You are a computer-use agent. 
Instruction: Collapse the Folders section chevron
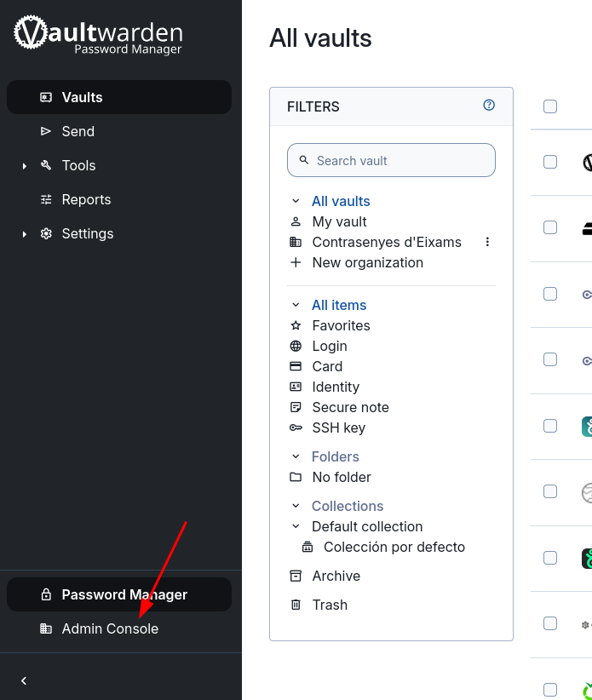pos(296,456)
